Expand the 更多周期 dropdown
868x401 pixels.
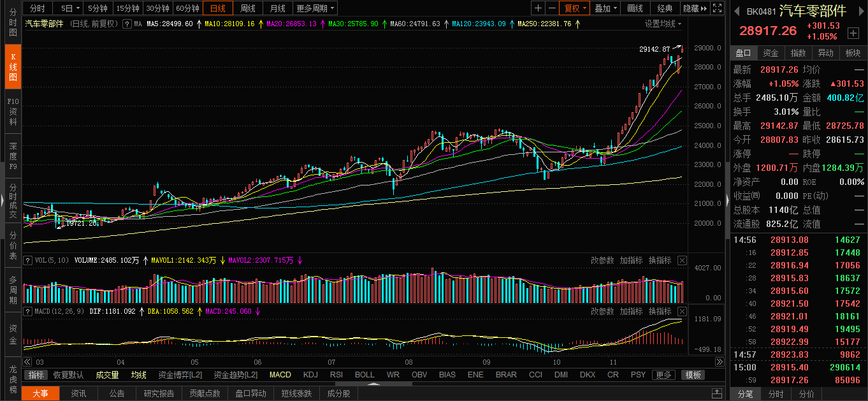coord(315,8)
